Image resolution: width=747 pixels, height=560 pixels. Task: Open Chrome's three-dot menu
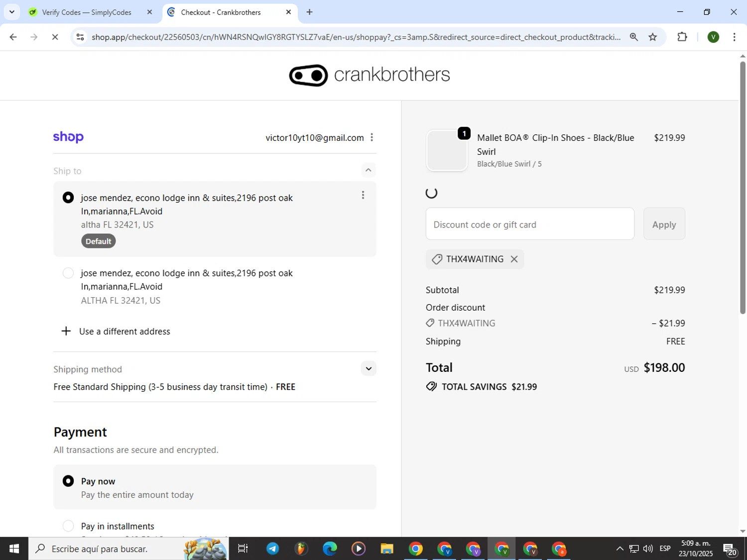pos(734,37)
